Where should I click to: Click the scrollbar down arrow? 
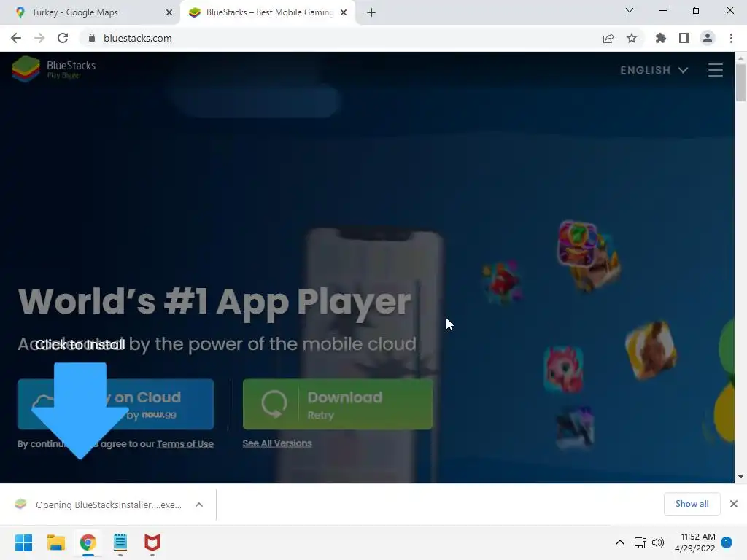pyautogui.click(x=740, y=477)
